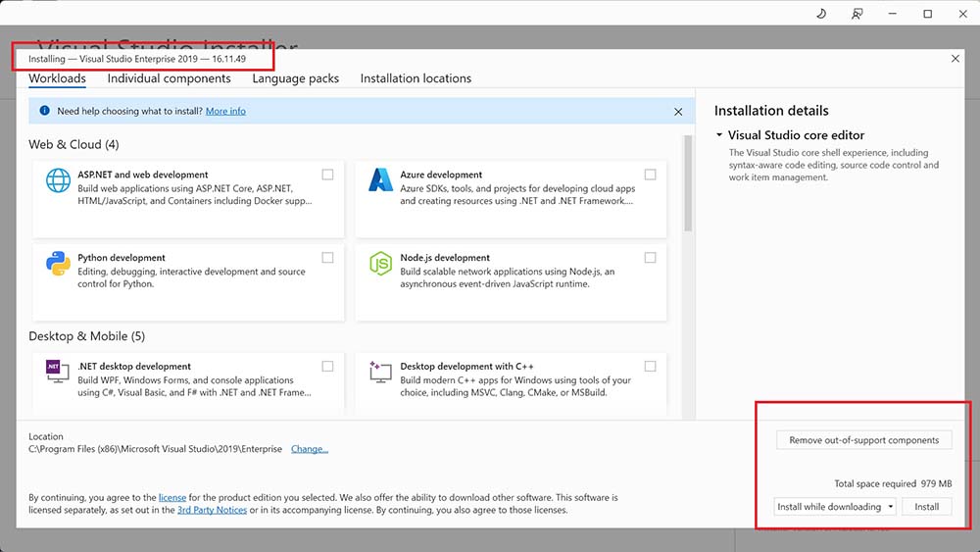Image resolution: width=980 pixels, height=552 pixels.
Task: Check Desktop development with C++ workload
Action: (650, 367)
